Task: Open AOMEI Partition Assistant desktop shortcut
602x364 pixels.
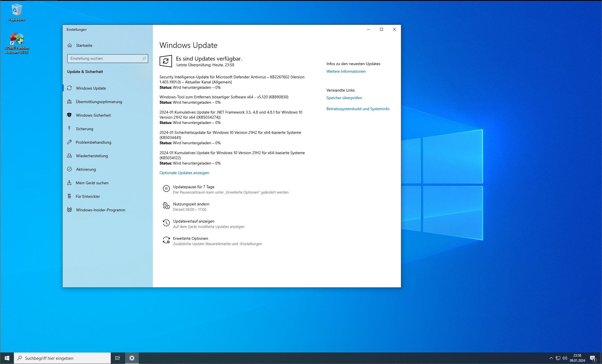Action: pos(17,43)
